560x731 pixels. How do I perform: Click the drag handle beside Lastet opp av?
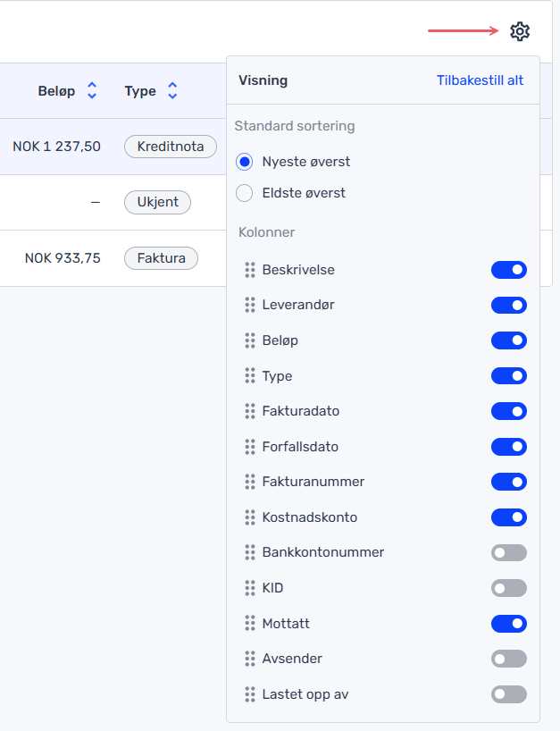(x=250, y=694)
